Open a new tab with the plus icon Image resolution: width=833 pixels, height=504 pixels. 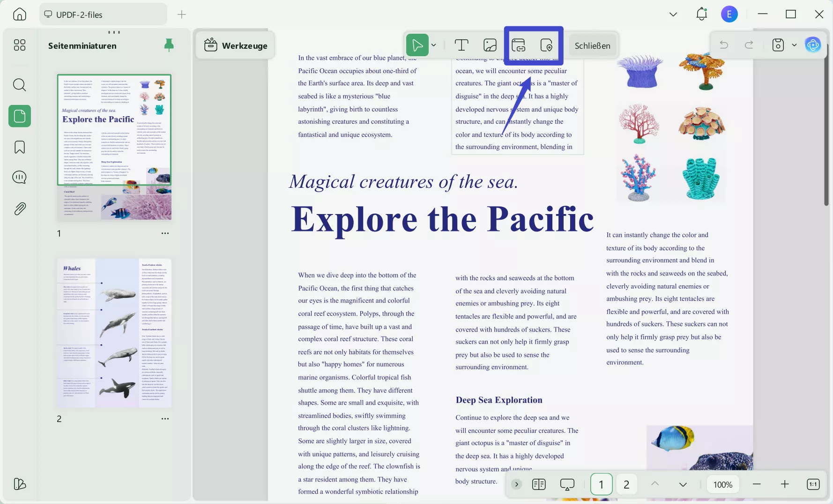coord(182,15)
